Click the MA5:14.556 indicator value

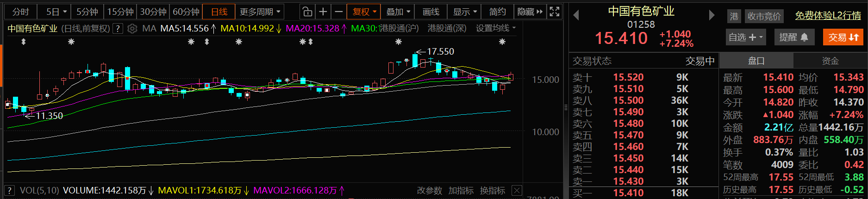pos(185,28)
